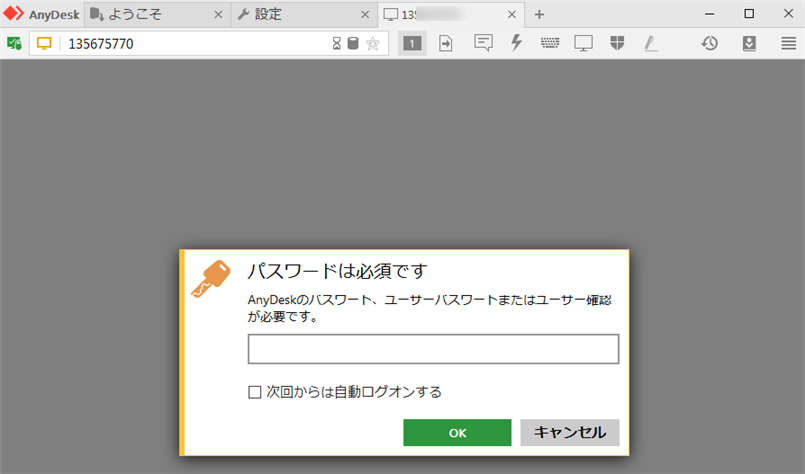The height and width of the screenshot is (474, 805).
Task: Close the remote session tab
Action: point(512,15)
